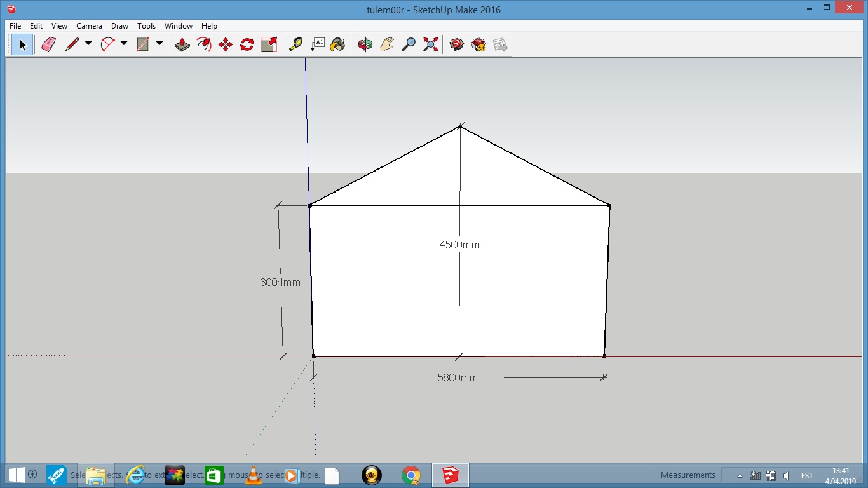Activate the Scale tool

(269, 44)
